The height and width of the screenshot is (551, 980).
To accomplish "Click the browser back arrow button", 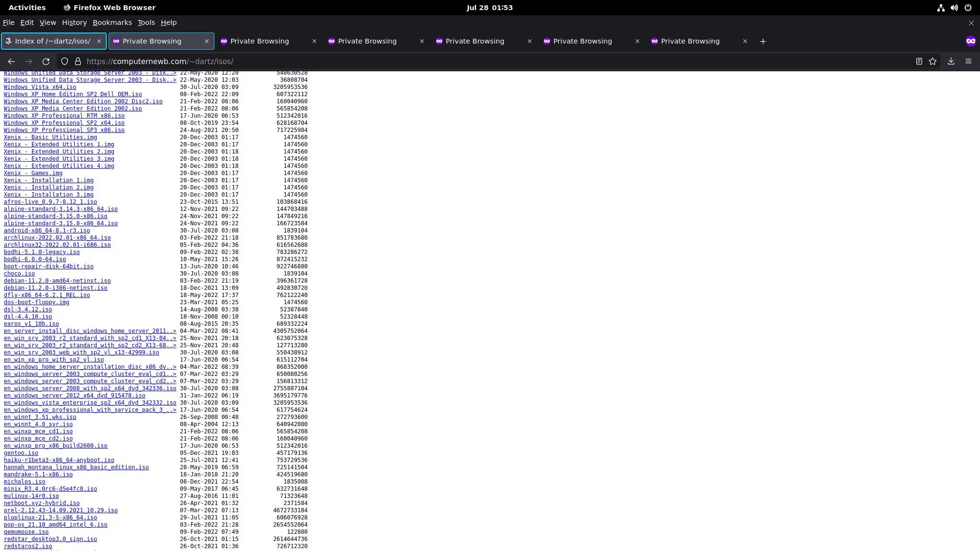I will pos(11,61).
